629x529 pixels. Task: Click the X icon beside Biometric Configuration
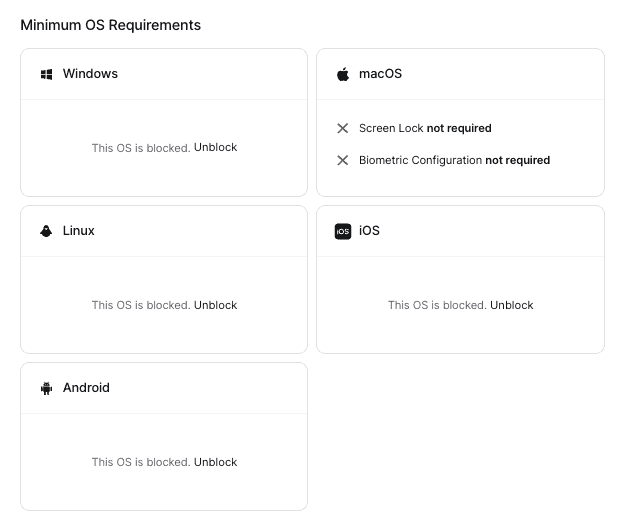(343, 160)
